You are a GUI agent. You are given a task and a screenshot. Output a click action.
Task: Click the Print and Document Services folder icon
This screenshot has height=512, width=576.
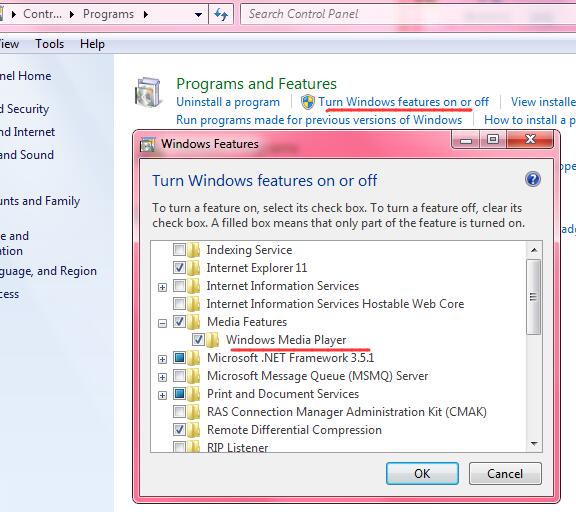click(193, 394)
